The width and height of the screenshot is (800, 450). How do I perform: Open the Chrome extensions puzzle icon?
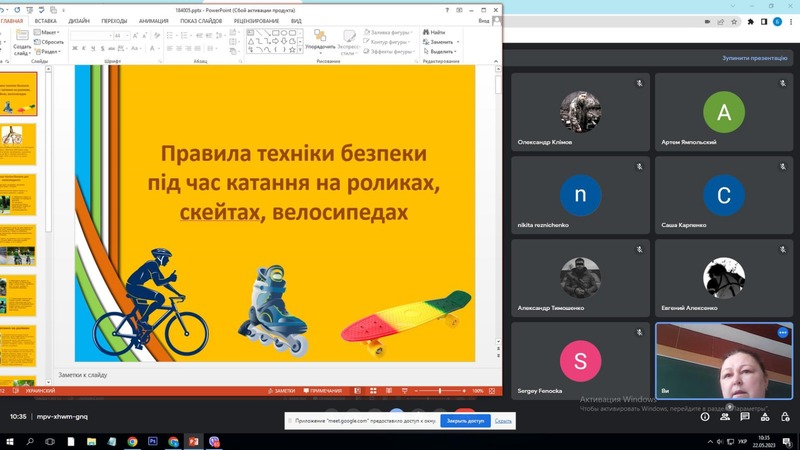[x=751, y=21]
